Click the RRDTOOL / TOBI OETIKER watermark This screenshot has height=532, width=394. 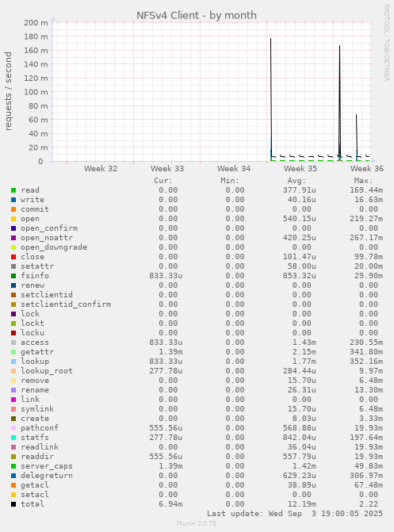(387, 42)
